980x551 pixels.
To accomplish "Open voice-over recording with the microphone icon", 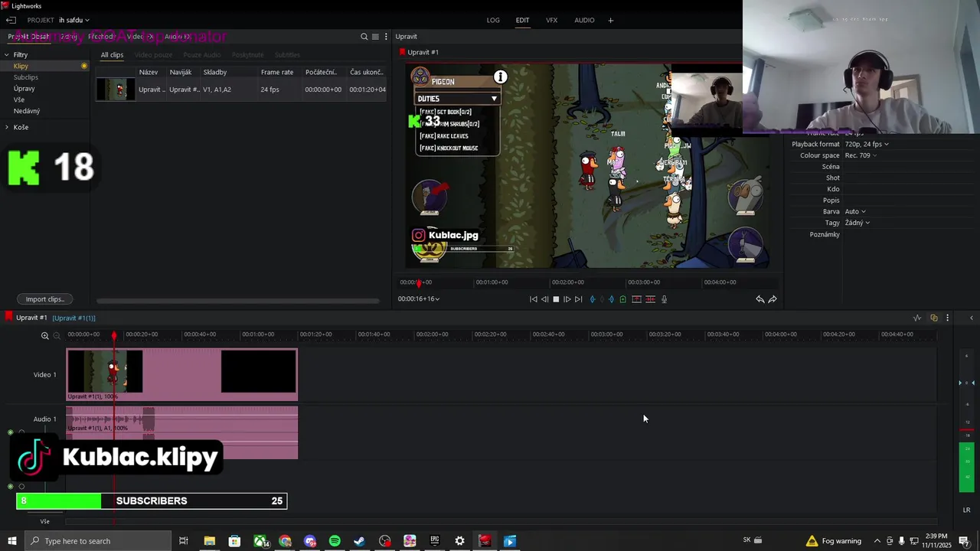I will tap(664, 299).
